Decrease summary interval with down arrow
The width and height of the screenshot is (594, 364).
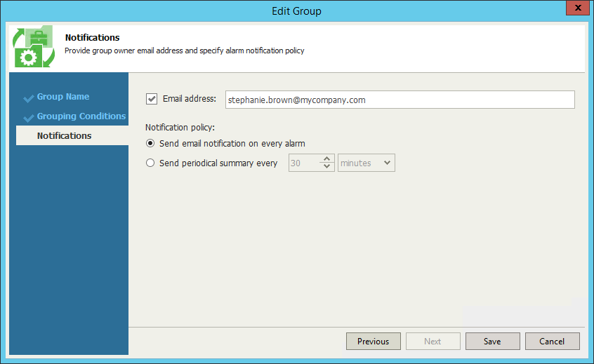326,166
